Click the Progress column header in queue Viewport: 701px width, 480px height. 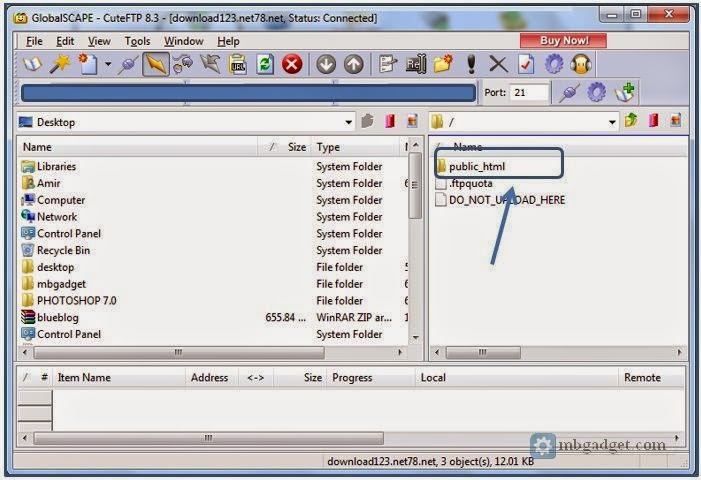[x=371, y=378]
